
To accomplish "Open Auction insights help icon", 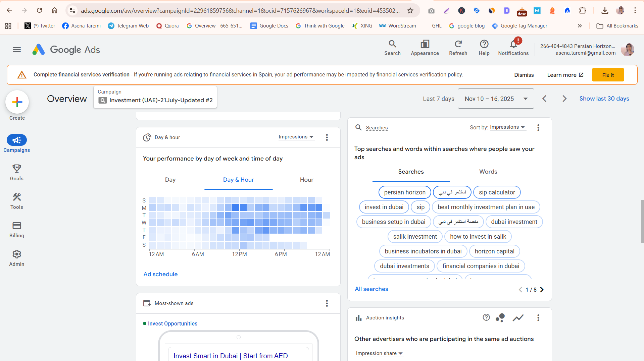I will (486, 317).
